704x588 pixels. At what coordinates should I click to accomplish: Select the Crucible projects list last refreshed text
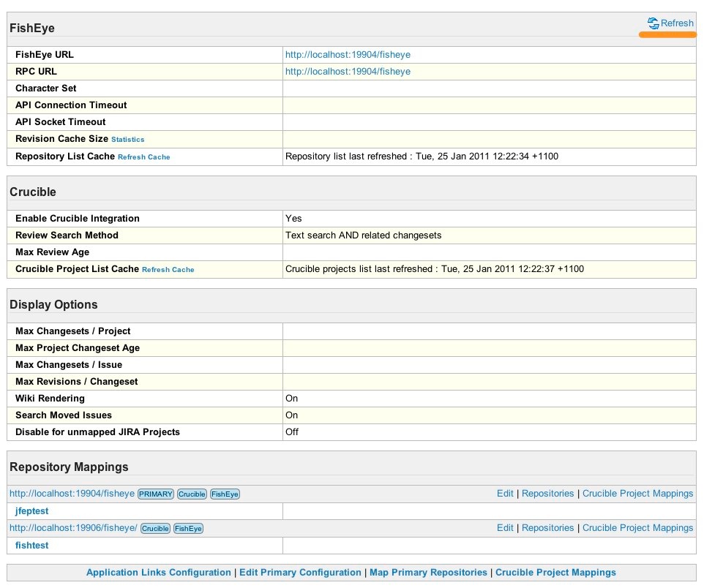click(435, 269)
